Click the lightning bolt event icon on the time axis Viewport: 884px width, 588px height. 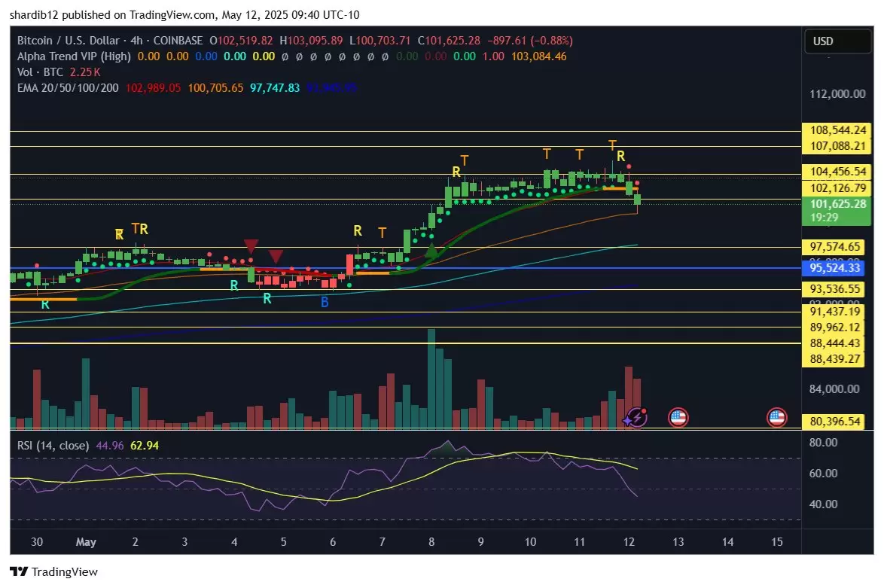(x=636, y=418)
